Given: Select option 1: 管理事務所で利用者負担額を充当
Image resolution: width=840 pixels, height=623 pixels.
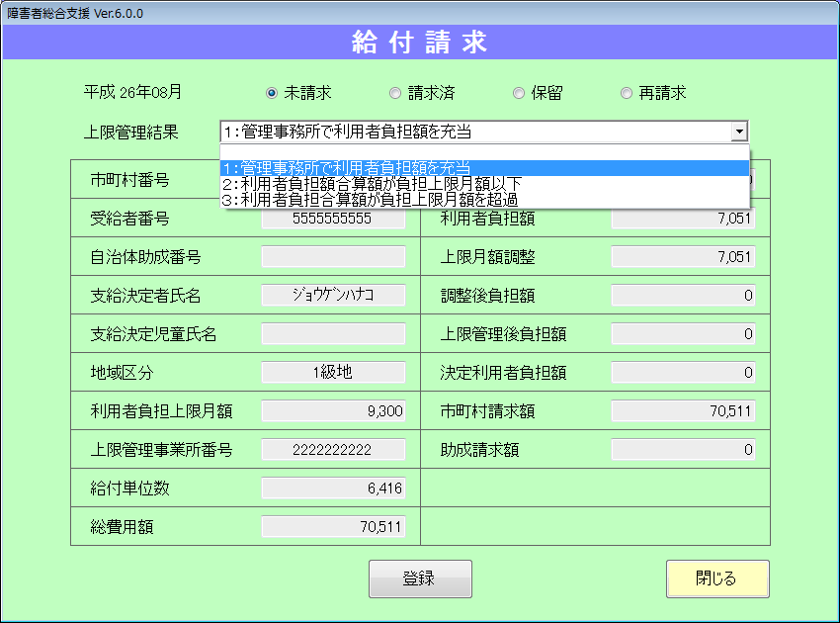Looking at the screenshot, I should [x=484, y=168].
